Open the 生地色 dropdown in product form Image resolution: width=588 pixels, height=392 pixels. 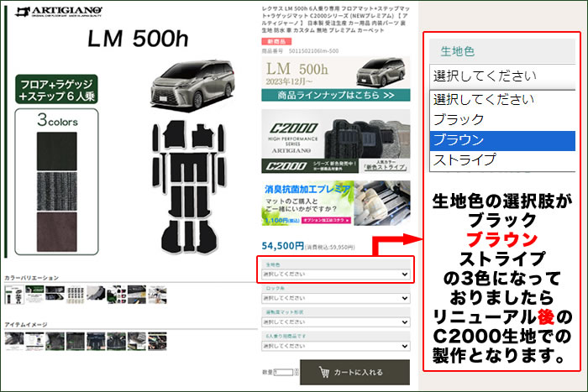click(336, 274)
